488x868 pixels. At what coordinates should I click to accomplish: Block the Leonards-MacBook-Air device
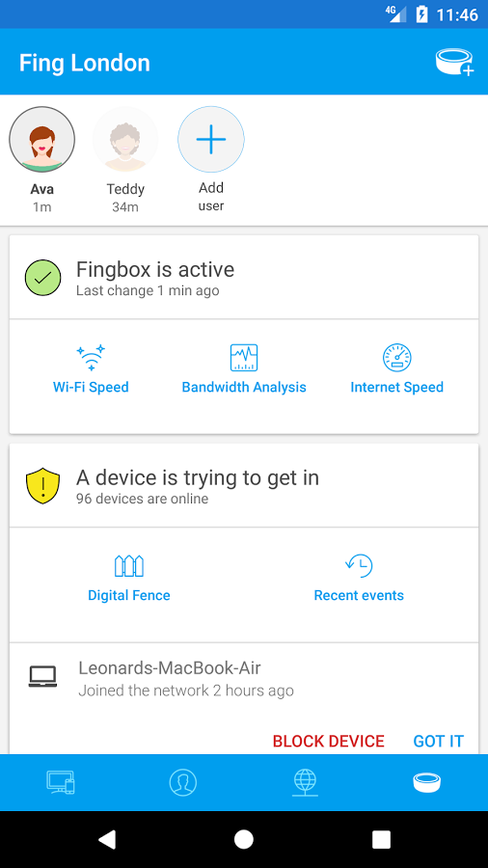tap(328, 742)
